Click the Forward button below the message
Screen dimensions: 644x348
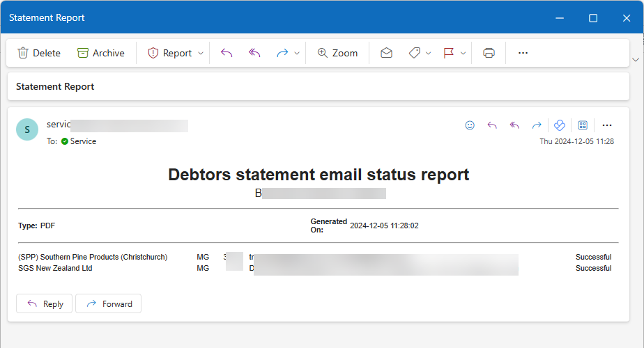(109, 303)
